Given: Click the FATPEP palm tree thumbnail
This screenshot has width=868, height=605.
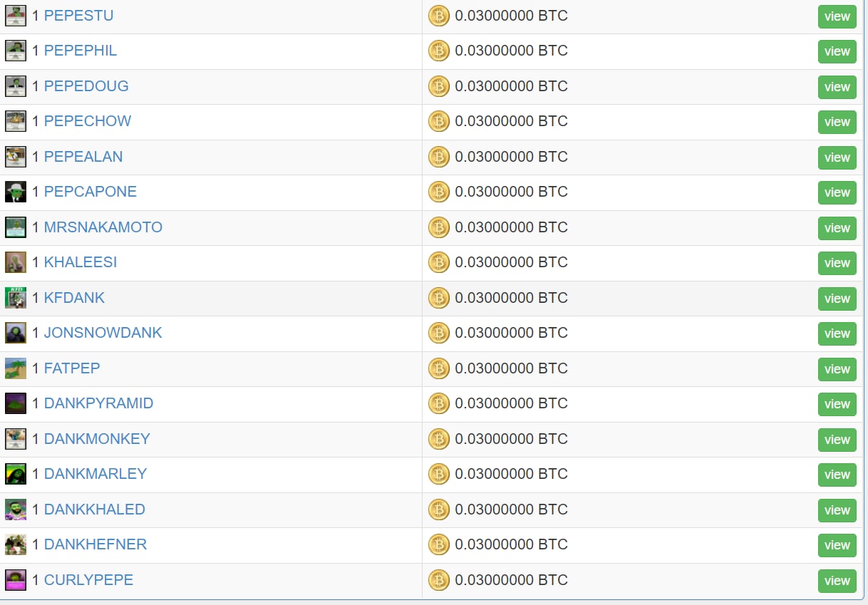Looking at the screenshot, I should pyautogui.click(x=16, y=368).
